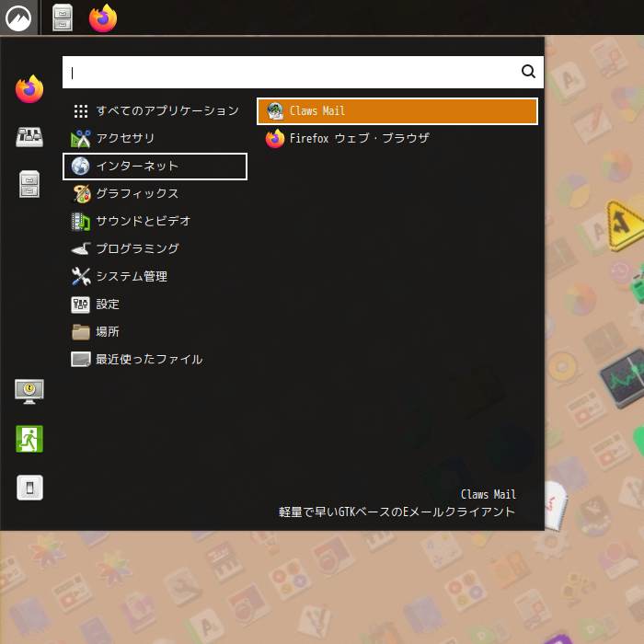Screen dimensions: 644x644
Task: Click the globe icon beside インターネット
Action: 81,167
